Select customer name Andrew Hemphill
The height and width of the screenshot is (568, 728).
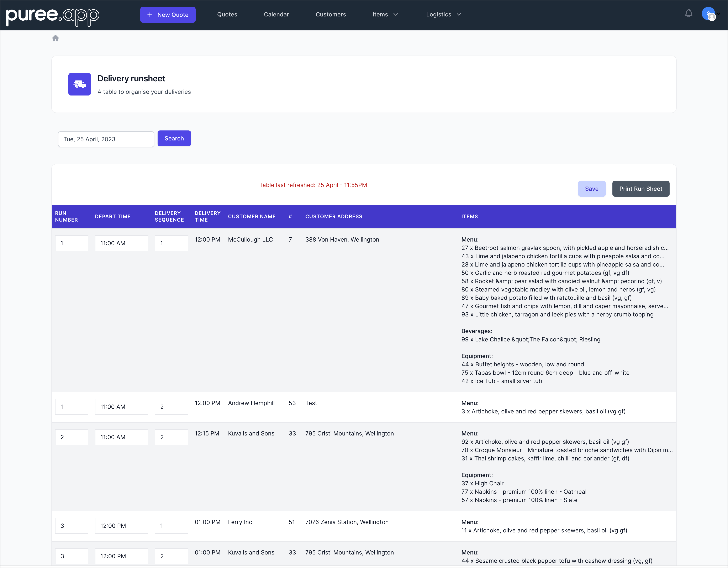(251, 403)
